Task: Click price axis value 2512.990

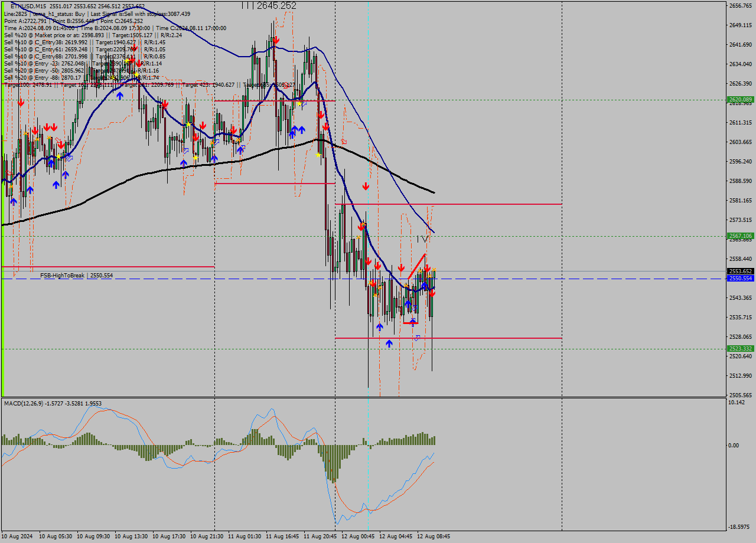Action: point(741,375)
